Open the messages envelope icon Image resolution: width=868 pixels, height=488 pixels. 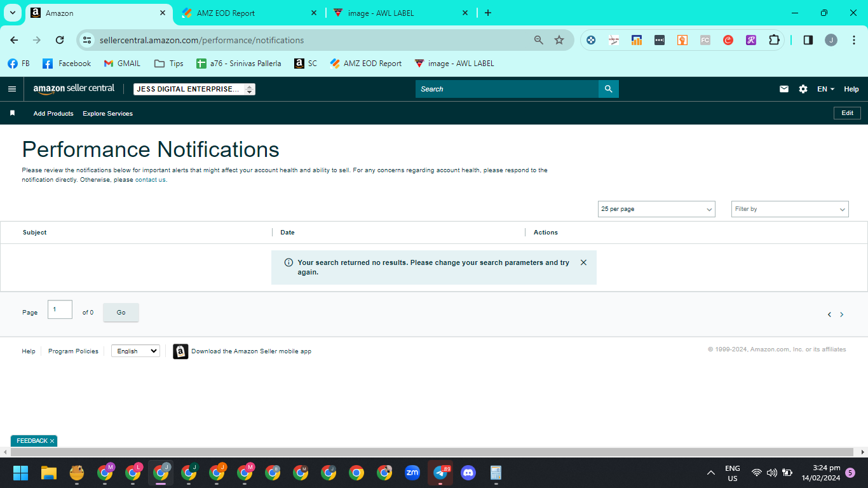784,89
